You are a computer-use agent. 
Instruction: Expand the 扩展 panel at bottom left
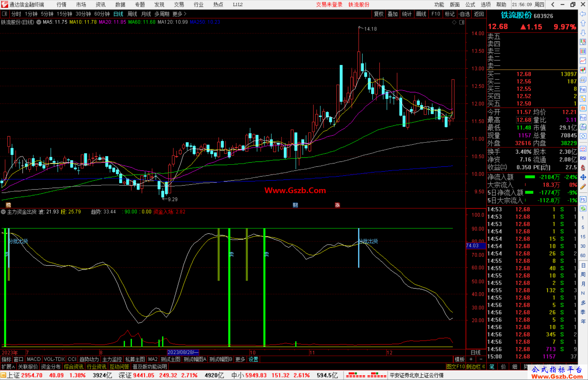coord(8,367)
